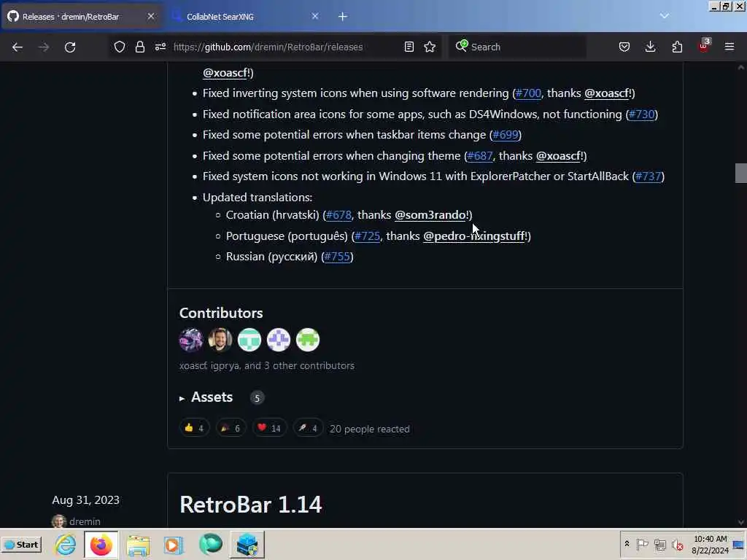This screenshot has height=560, width=747.
Task: Visit the @som3rando profile mention
Action: pyautogui.click(x=430, y=215)
